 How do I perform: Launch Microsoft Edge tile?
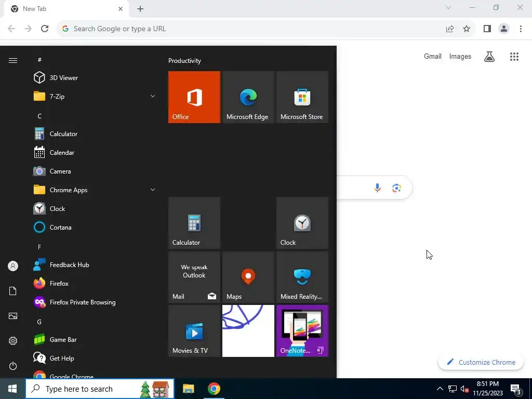(248, 97)
